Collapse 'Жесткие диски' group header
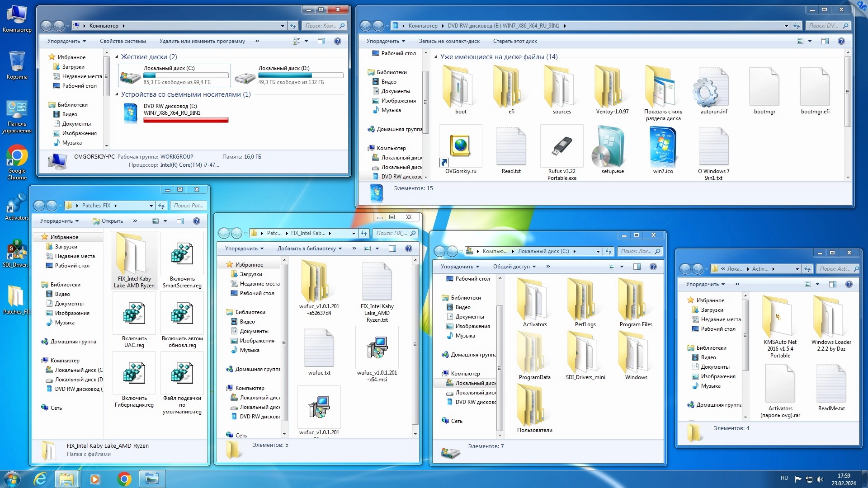Viewport: 868px width, 488px height. pyautogui.click(x=117, y=57)
